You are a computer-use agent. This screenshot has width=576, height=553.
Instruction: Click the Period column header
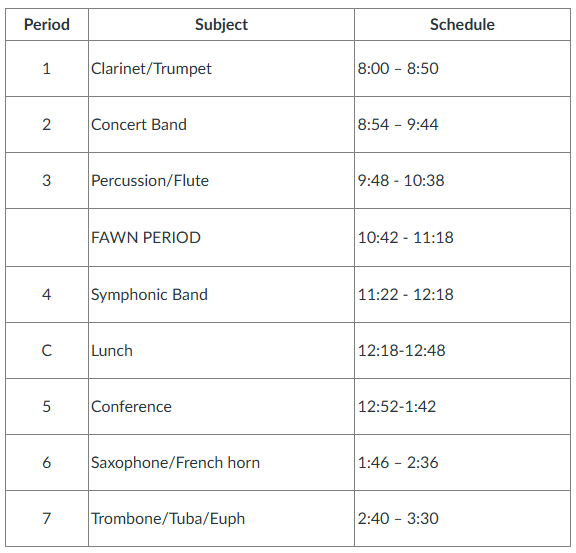click(x=47, y=25)
